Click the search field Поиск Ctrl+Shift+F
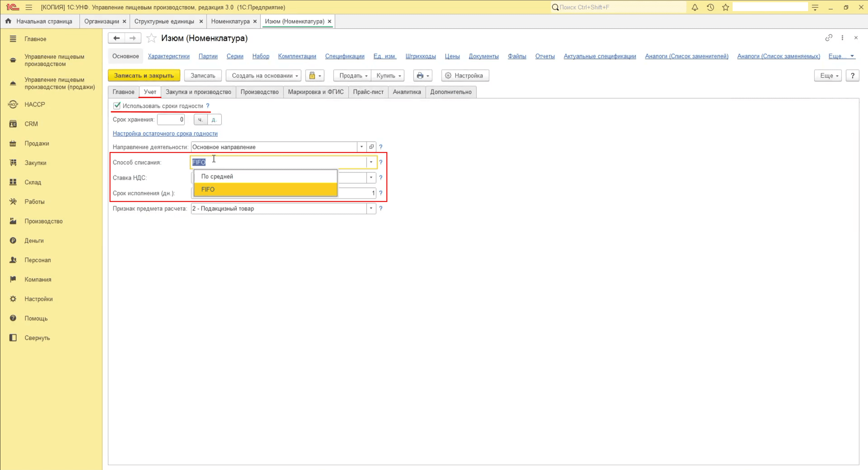The image size is (868, 470). 618,7
